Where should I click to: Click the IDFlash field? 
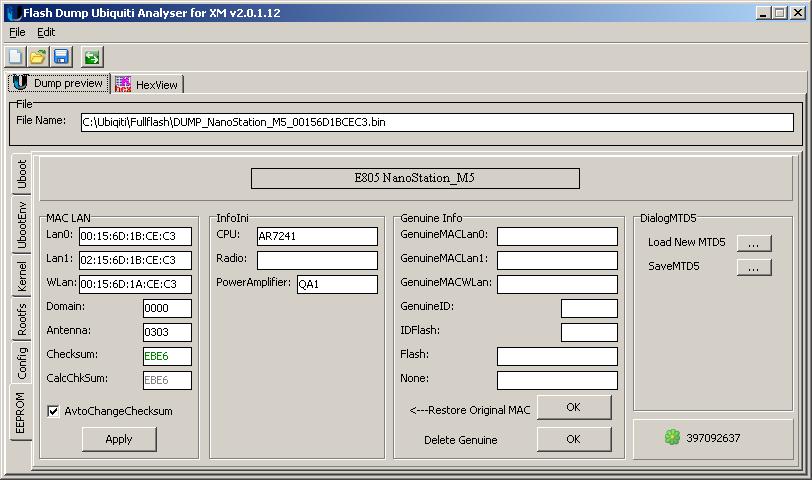coord(589,332)
